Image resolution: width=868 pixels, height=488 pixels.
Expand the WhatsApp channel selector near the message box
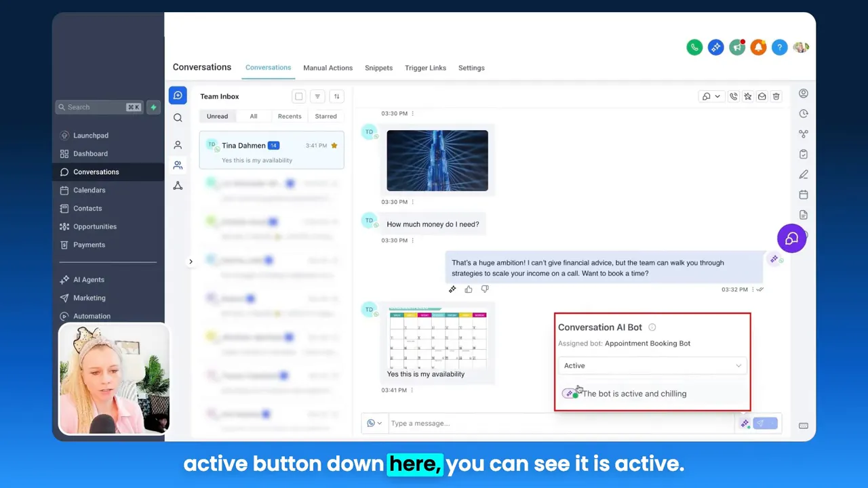[x=374, y=423]
